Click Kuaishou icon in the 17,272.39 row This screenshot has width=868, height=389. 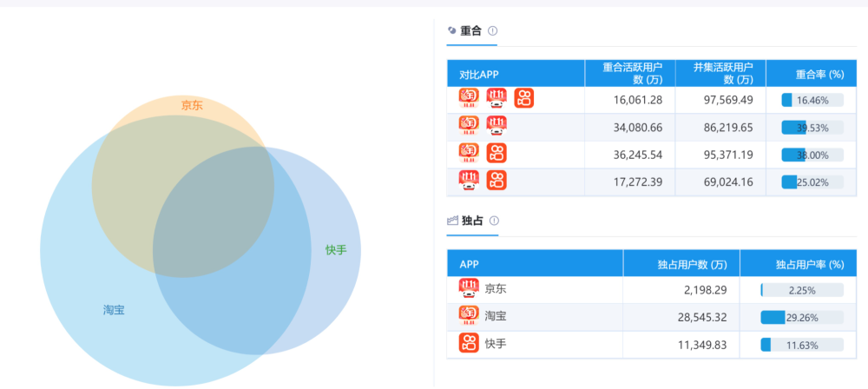point(496,181)
